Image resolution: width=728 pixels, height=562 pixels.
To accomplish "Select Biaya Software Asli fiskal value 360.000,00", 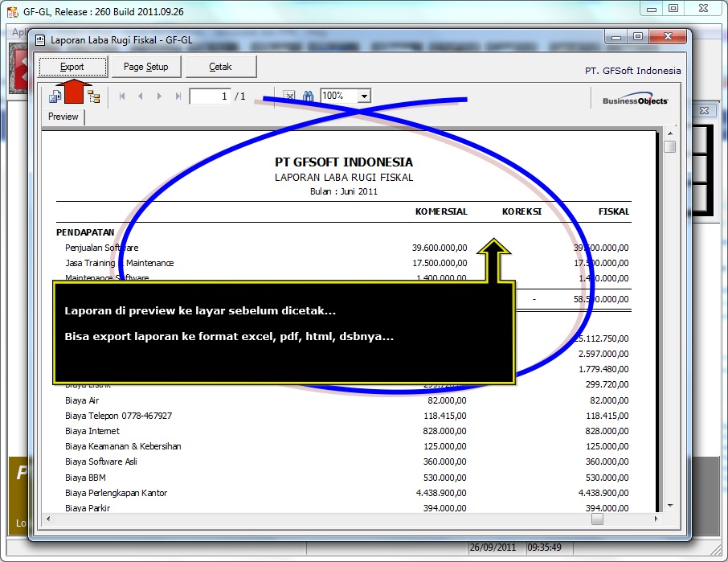I will [607, 461].
